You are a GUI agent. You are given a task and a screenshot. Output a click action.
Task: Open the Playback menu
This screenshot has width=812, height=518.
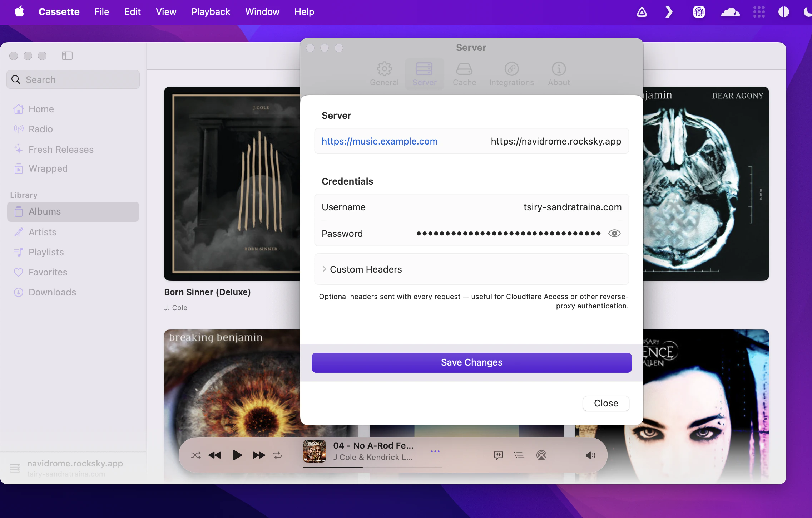(x=211, y=12)
